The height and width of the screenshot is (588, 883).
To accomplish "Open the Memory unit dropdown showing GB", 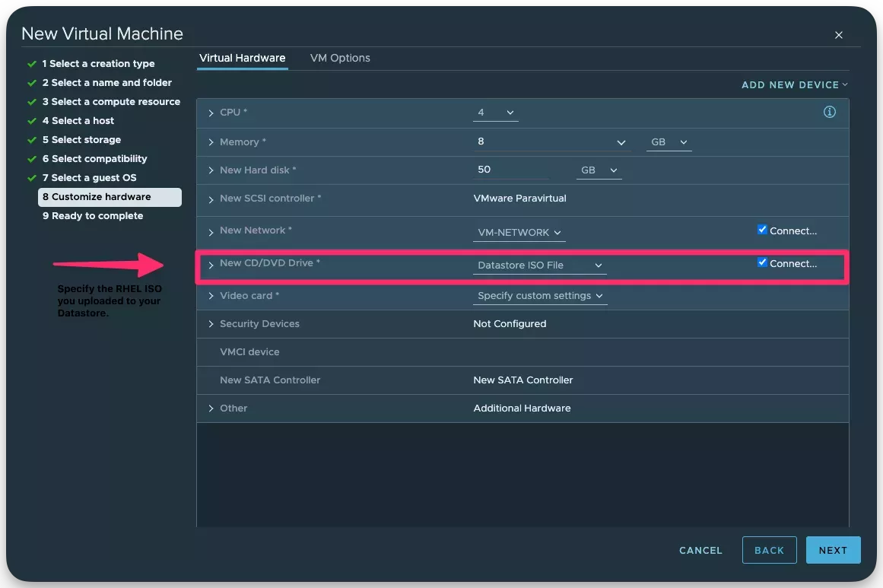I will click(x=668, y=141).
